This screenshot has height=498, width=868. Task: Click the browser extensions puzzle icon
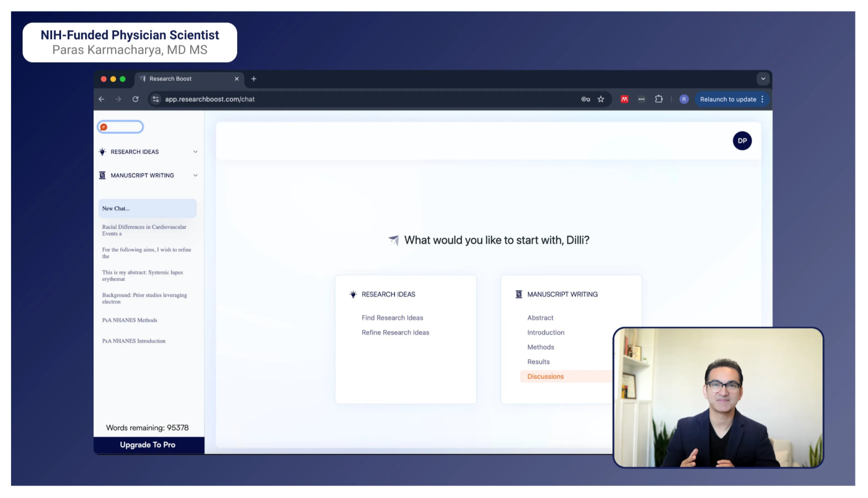[x=659, y=99]
